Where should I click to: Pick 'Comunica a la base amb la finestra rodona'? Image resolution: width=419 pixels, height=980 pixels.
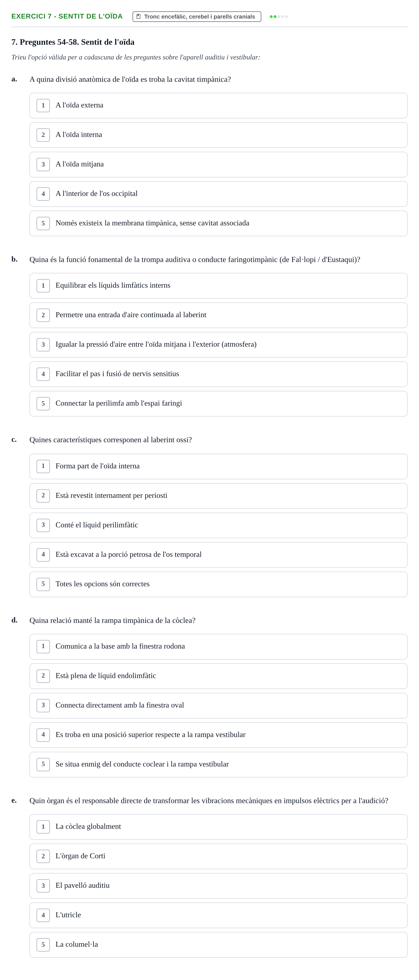coord(218,647)
